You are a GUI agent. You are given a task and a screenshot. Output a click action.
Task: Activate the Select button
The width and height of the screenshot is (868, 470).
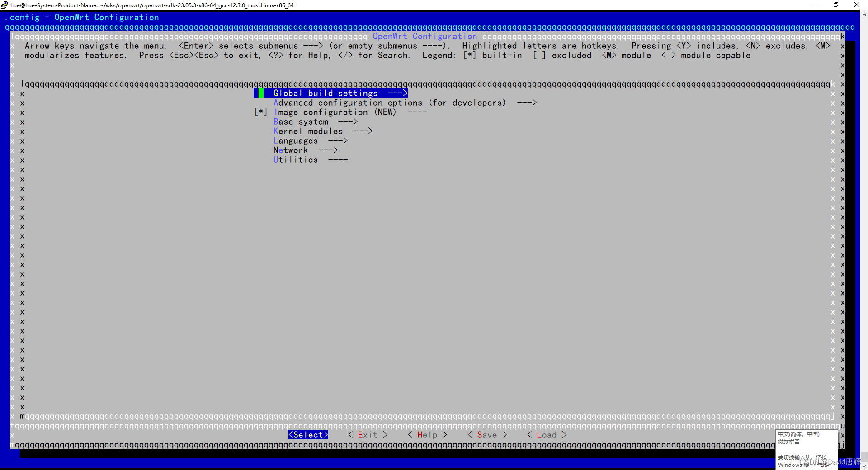(x=308, y=435)
